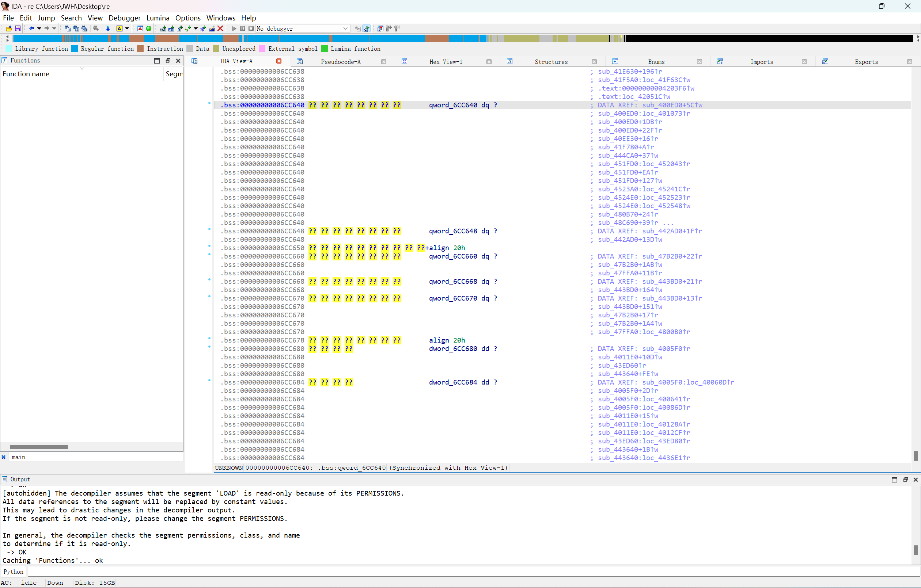
Task: Open the File menu
Action: 8,18
